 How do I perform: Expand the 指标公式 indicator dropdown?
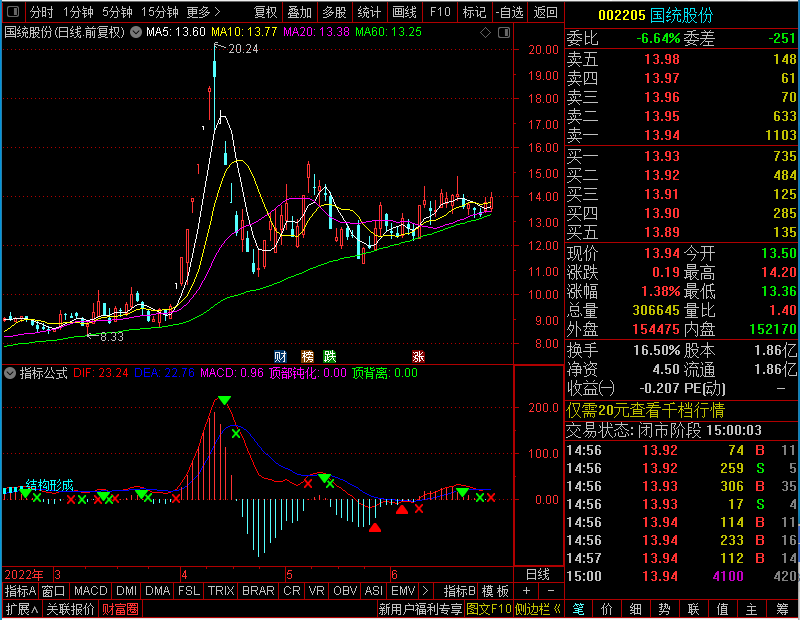(10, 373)
